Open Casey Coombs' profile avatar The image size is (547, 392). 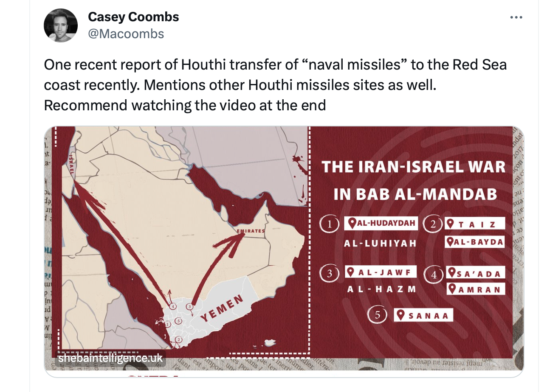(61, 25)
